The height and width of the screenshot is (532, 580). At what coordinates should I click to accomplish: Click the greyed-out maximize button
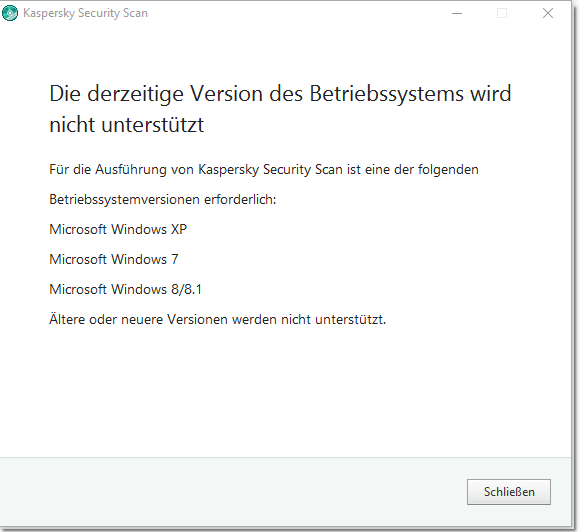coord(502,13)
